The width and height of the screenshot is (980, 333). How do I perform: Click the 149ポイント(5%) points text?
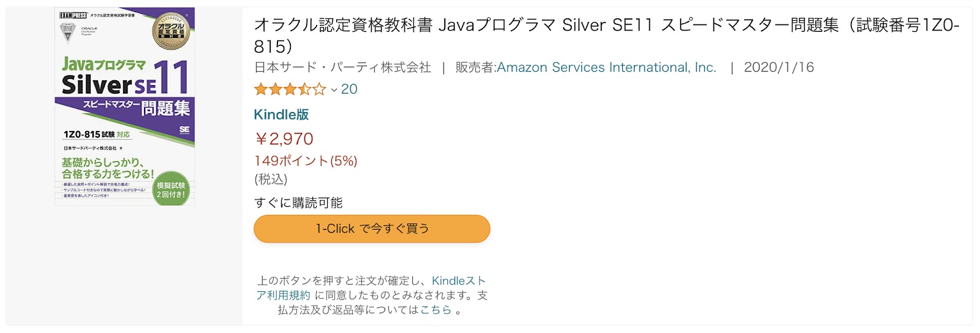306,161
